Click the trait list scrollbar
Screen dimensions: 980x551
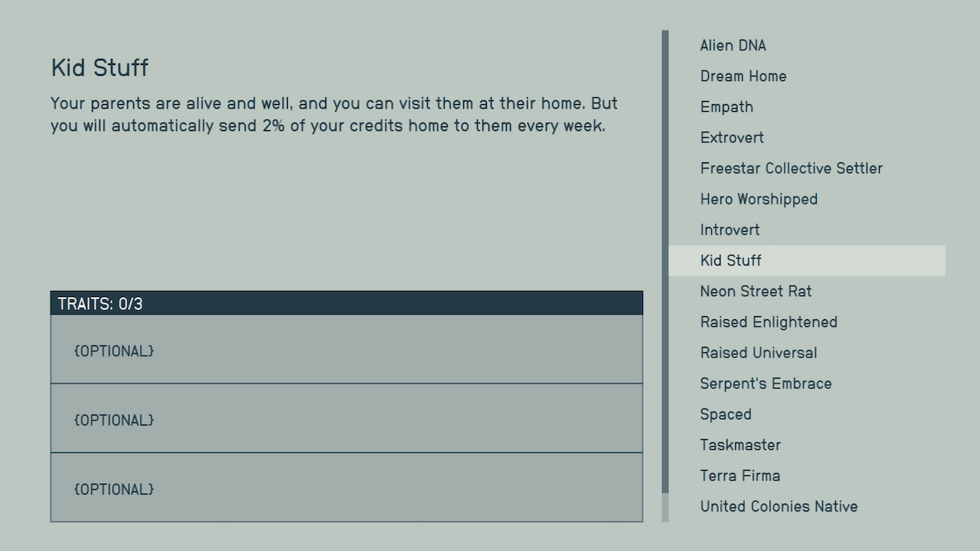[665, 262]
